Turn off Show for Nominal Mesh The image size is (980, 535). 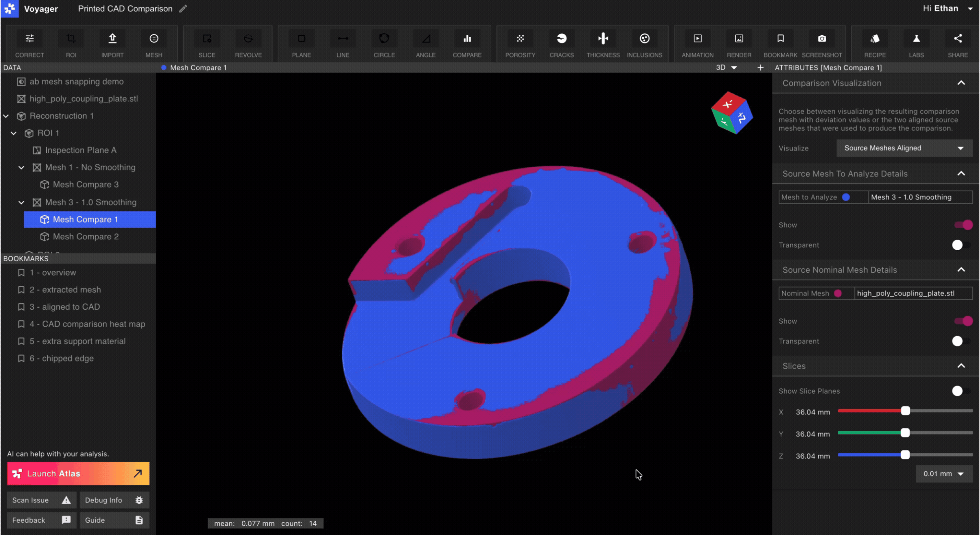(x=963, y=321)
